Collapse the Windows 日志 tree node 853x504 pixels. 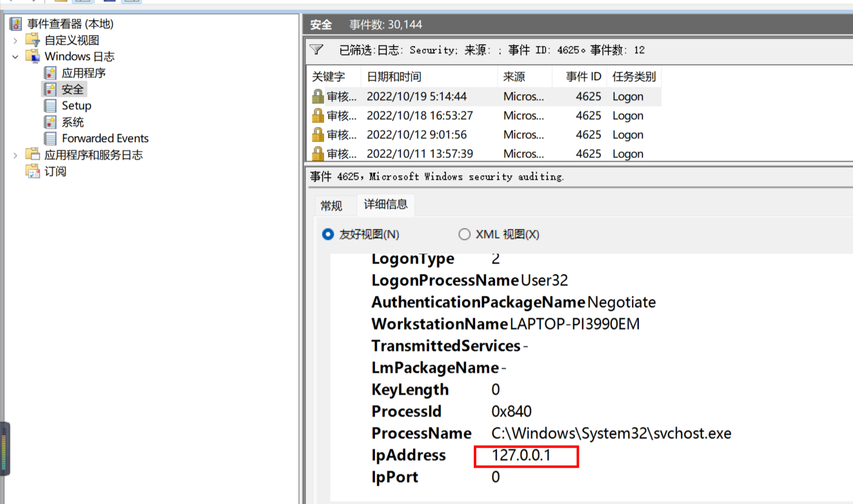(x=16, y=57)
